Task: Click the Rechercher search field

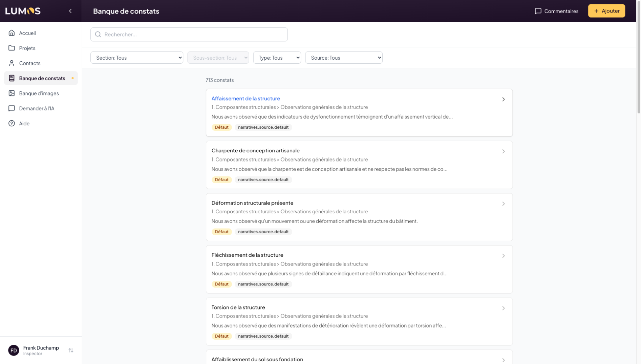Action: [x=189, y=34]
